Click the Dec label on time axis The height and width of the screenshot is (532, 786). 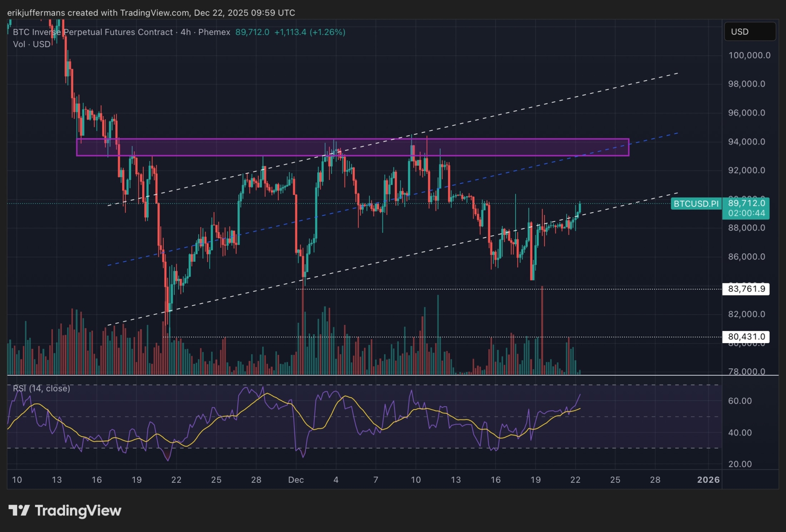click(296, 479)
